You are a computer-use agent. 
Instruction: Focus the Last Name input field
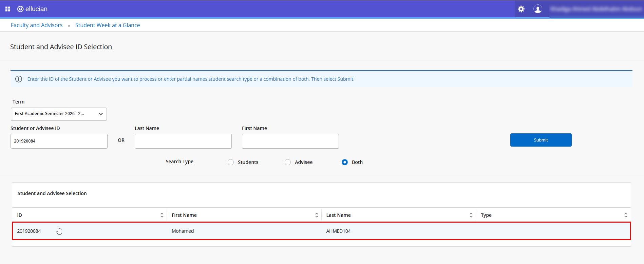[183, 141]
